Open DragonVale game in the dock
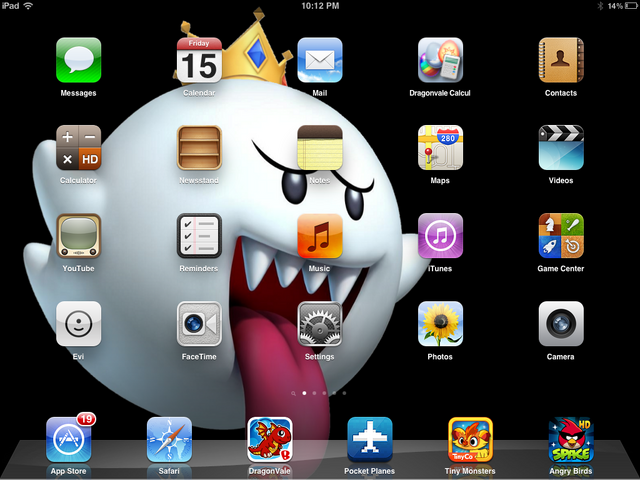 pos(269,440)
